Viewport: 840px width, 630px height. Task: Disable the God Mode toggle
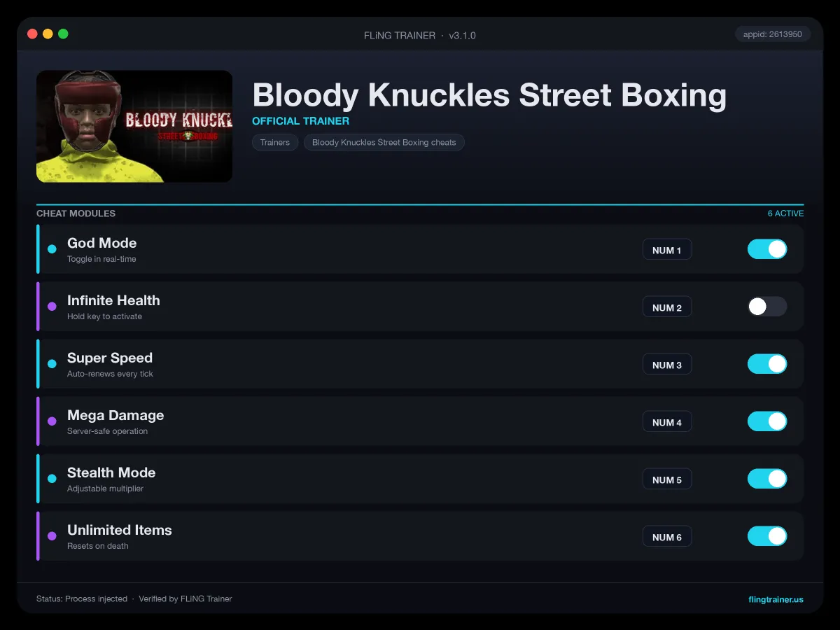pyautogui.click(x=767, y=249)
